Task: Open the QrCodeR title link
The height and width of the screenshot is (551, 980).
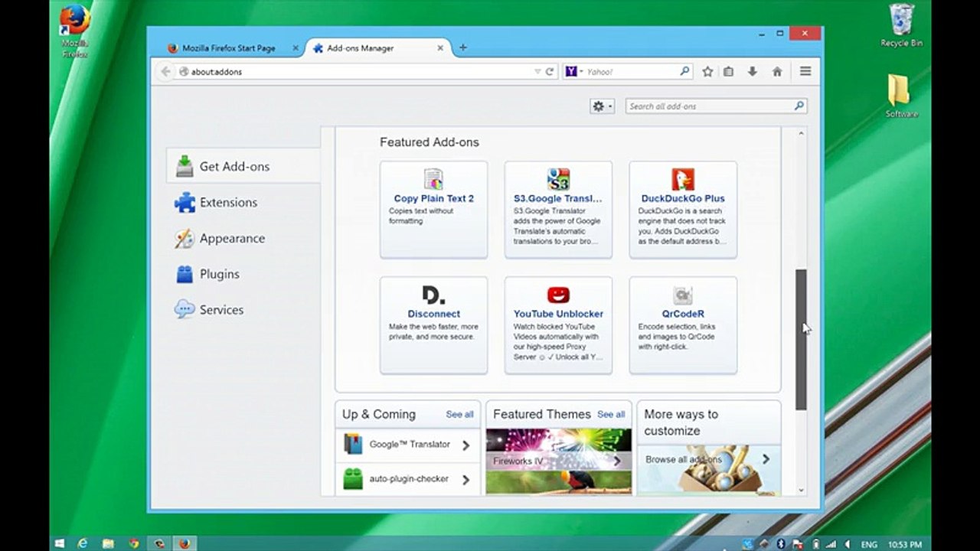Action: point(683,314)
